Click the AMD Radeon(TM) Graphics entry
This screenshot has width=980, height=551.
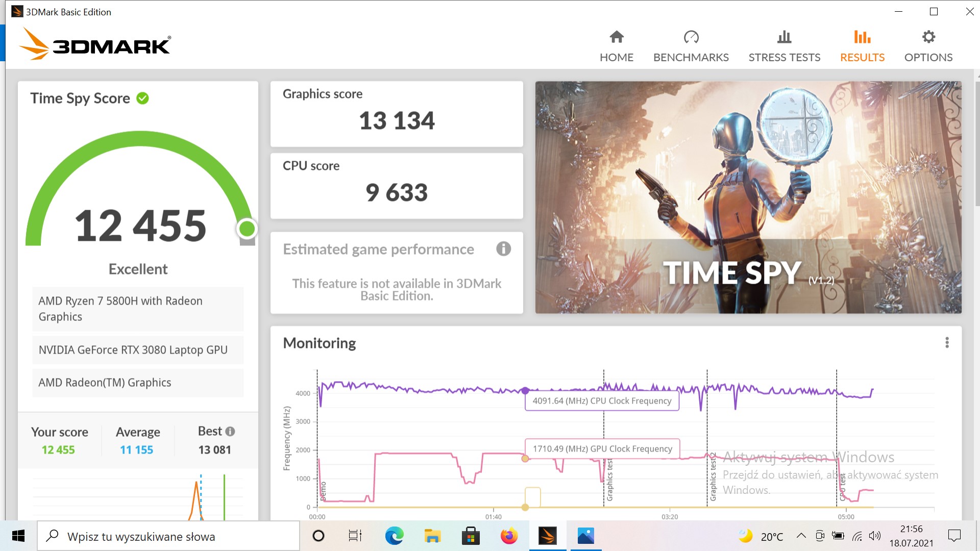(x=138, y=383)
